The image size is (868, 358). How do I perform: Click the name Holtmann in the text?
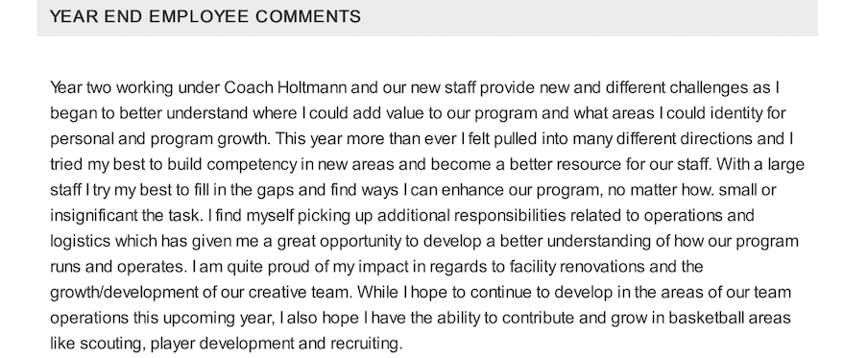[312, 88]
